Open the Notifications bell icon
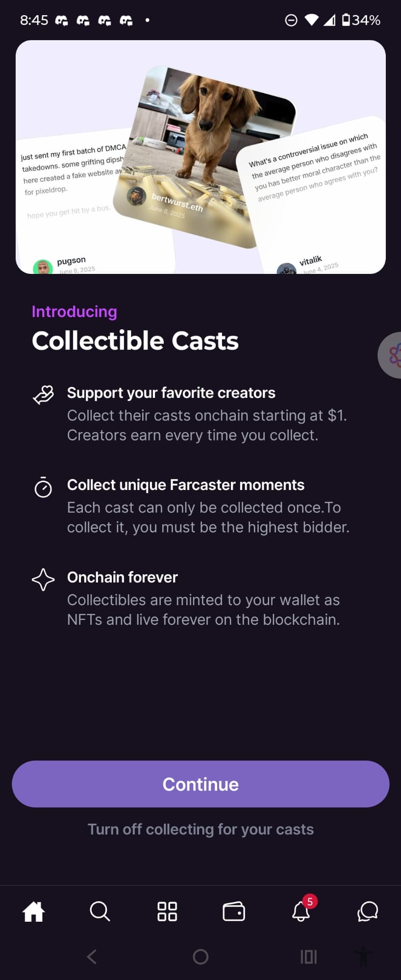401x980 pixels. tap(301, 911)
